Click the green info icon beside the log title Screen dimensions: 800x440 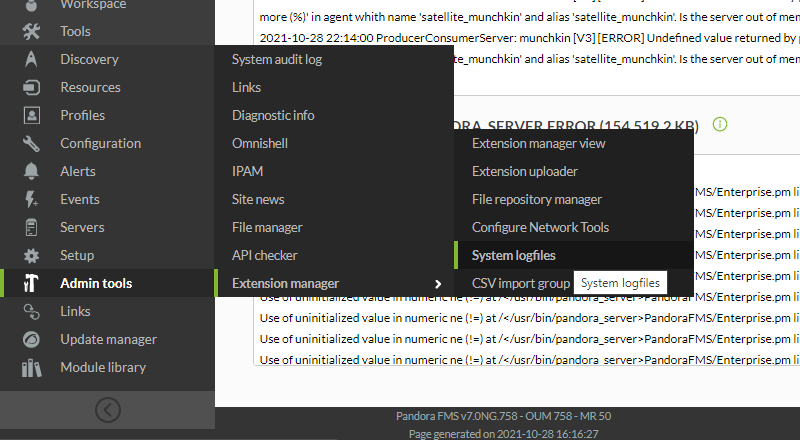[720, 124]
